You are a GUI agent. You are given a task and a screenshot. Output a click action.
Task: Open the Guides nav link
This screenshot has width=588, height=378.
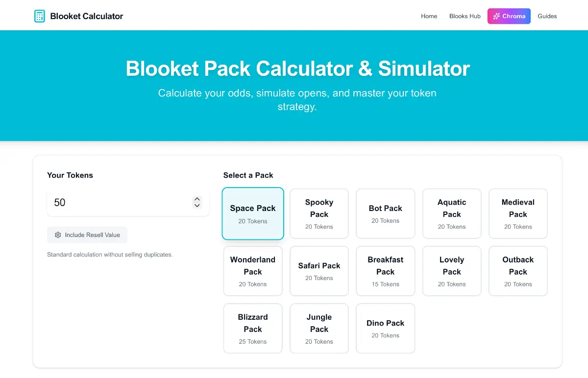tap(547, 16)
